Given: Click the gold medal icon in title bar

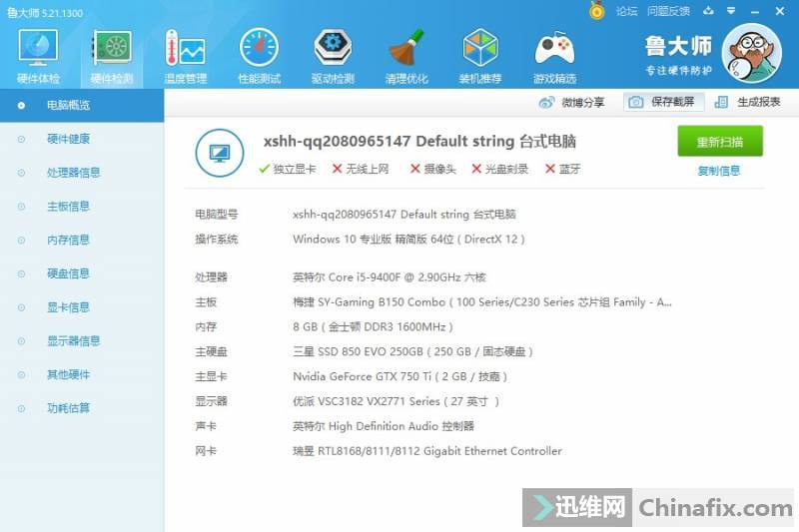Looking at the screenshot, I should coord(596,10).
